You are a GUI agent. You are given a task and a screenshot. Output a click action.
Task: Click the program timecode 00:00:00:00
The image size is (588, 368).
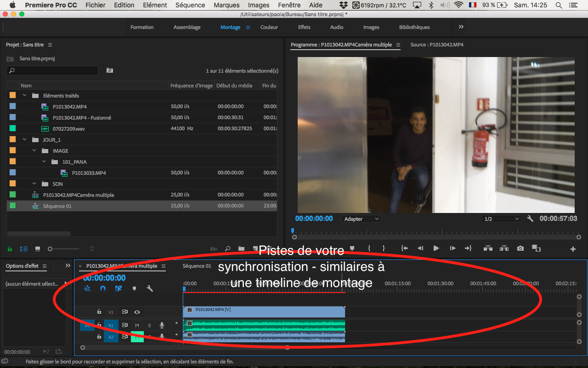[314, 218]
